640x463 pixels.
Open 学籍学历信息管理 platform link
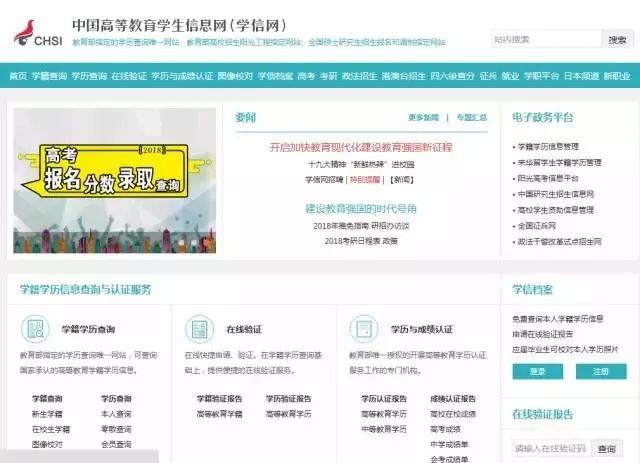click(x=548, y=146)
